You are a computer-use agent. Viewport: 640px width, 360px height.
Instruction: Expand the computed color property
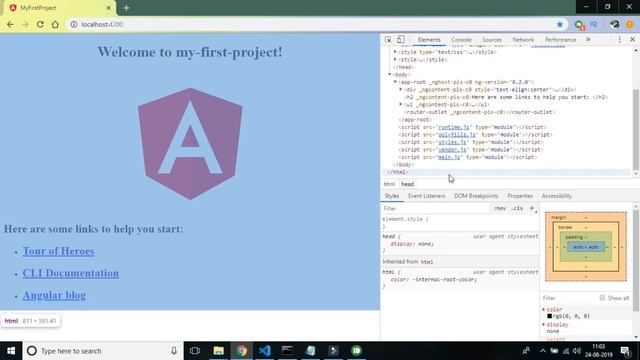(544, 309)
